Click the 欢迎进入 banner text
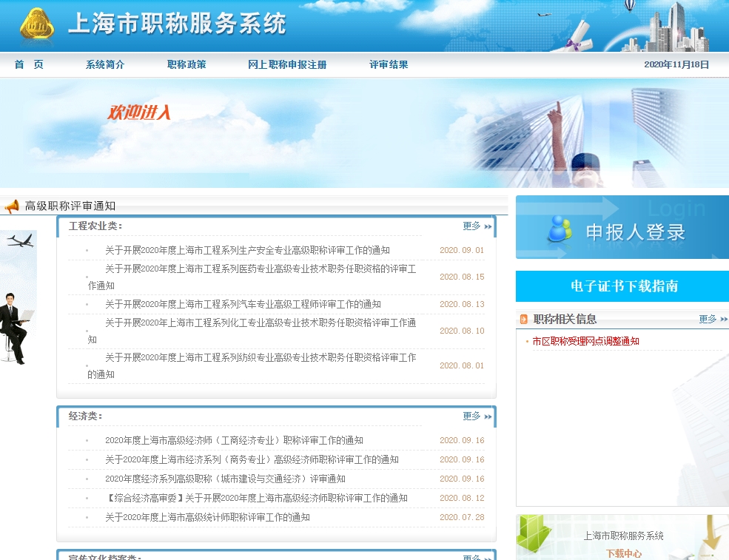The height and width of the screenshot is (560, 729). (139, 112)
